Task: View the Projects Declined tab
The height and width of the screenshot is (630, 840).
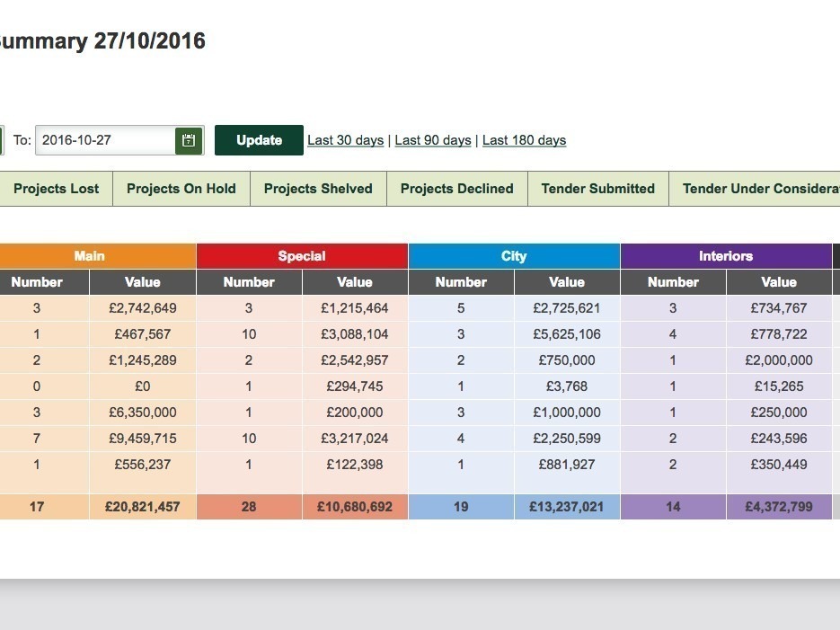Action: pos(456,189)
